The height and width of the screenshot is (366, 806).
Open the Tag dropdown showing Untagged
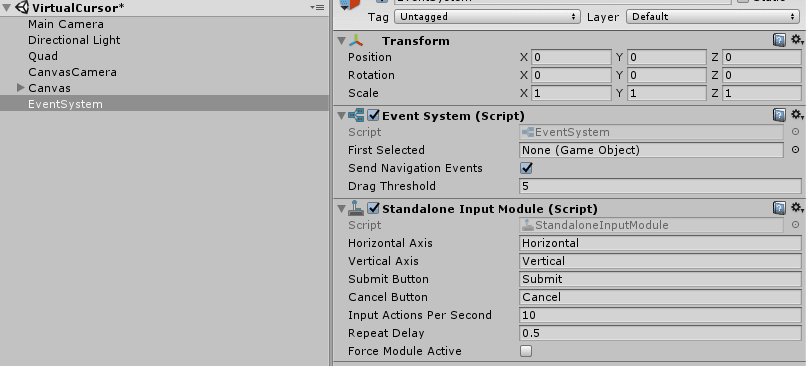tap(487, 16)
